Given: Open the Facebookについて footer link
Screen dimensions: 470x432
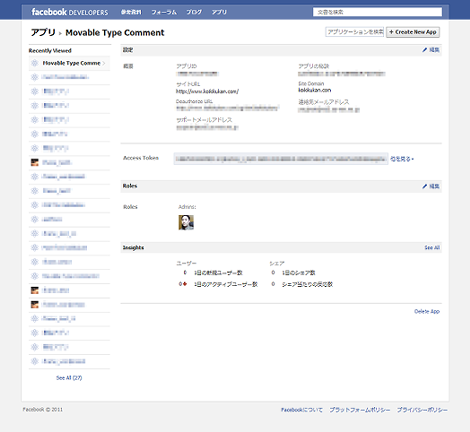Looking at the screenshot, I should pyautogui.click(x=302, y=410).
